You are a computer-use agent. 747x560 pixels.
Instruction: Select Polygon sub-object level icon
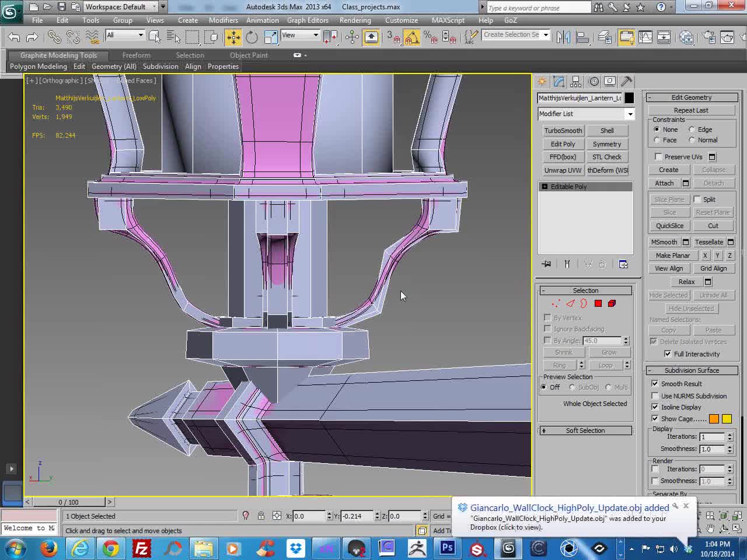(x=598, y=303)
